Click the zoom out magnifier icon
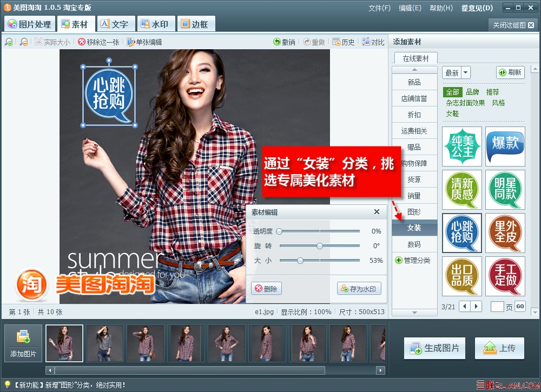This screenshot has width=541, height=392. 23,42
